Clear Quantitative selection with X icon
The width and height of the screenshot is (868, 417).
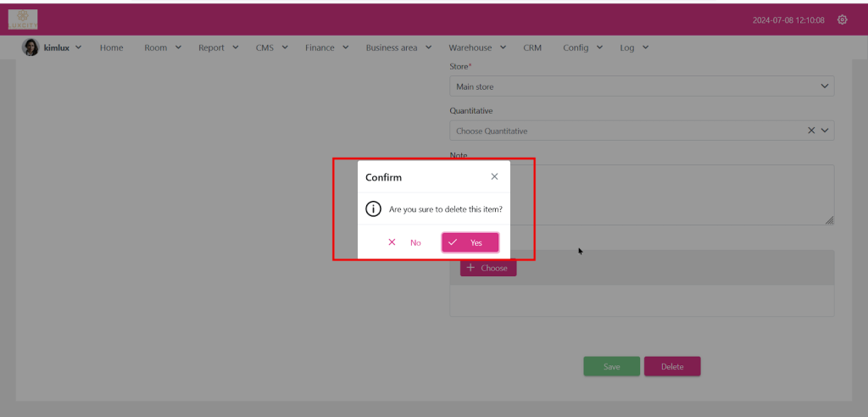(811, 131)
